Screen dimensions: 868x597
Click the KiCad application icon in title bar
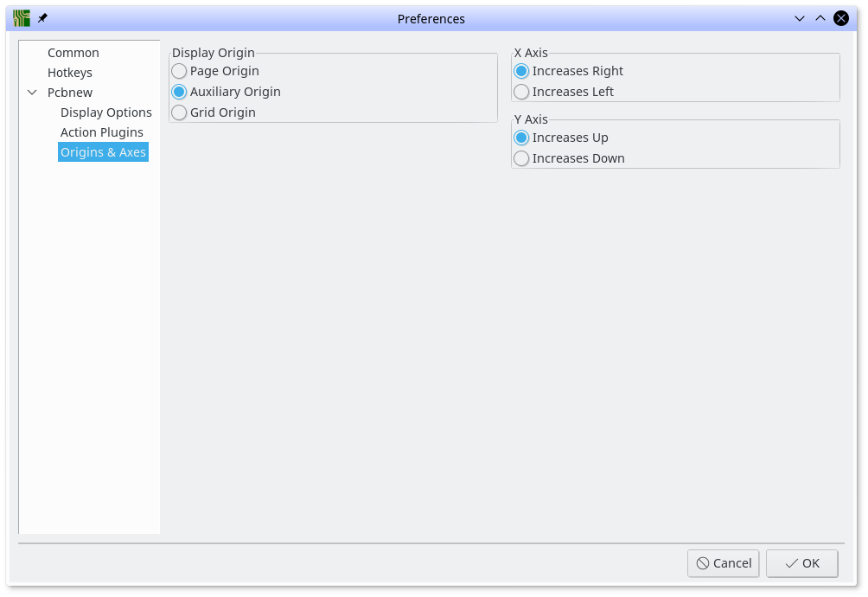pos(22,18)
